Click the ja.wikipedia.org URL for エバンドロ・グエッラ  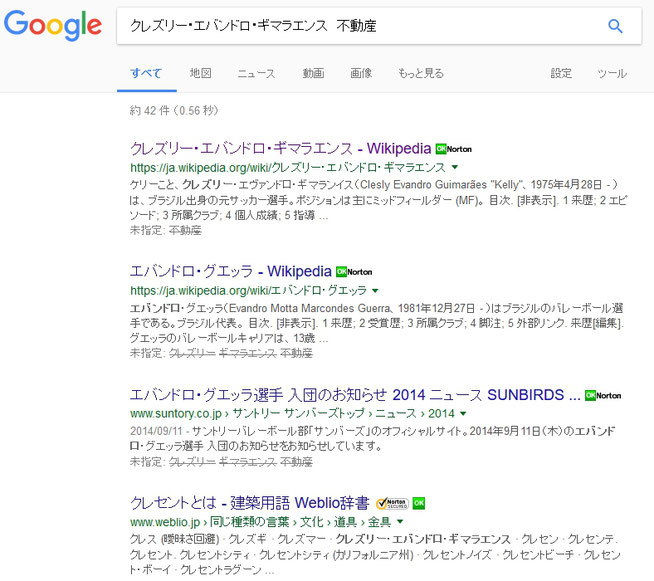pos(248,291)
